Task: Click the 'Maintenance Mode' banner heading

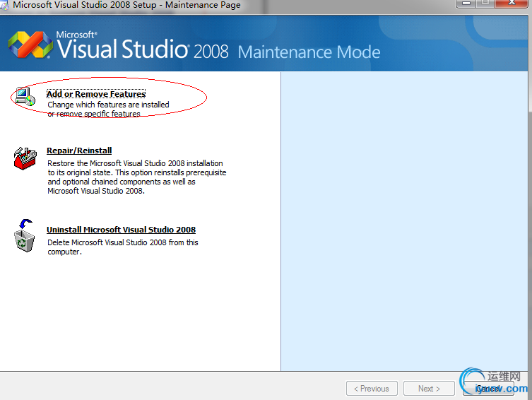Action: 309,52
